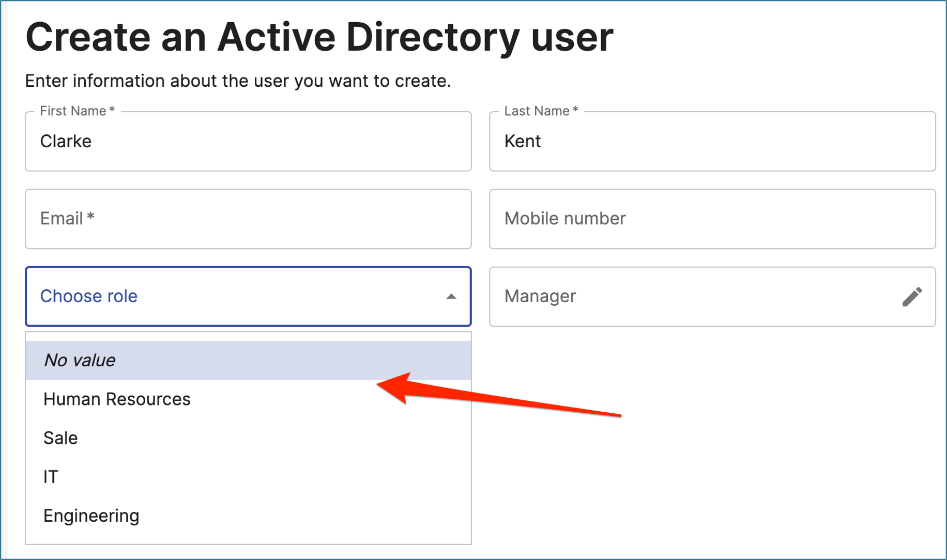The width and height of the screenshot is (947, 560).
Task: Click the Create an Active Directory user heading
Action: coord(319,37)
